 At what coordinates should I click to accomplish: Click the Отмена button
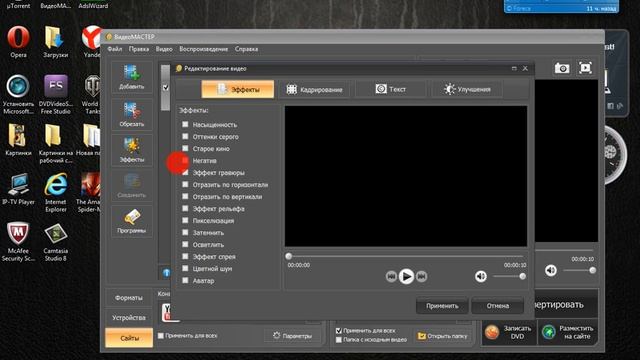click(498, 306)
